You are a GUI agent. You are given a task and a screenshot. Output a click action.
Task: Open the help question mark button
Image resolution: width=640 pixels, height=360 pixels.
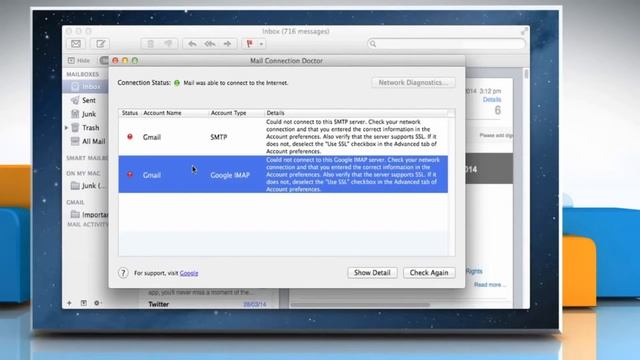pyautogui.click(x=123, y=273)
